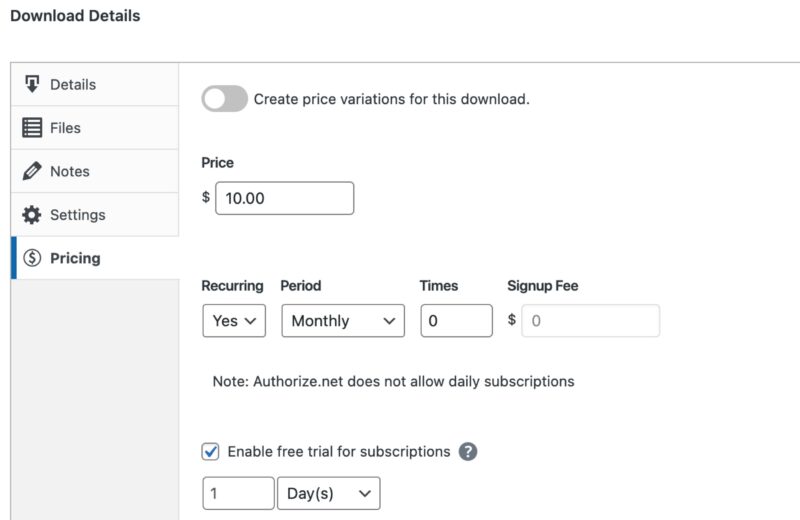Click the list icon beside Files
This screenshot has height=520, width=800.
pyautogui.click(x=32, y=128)
